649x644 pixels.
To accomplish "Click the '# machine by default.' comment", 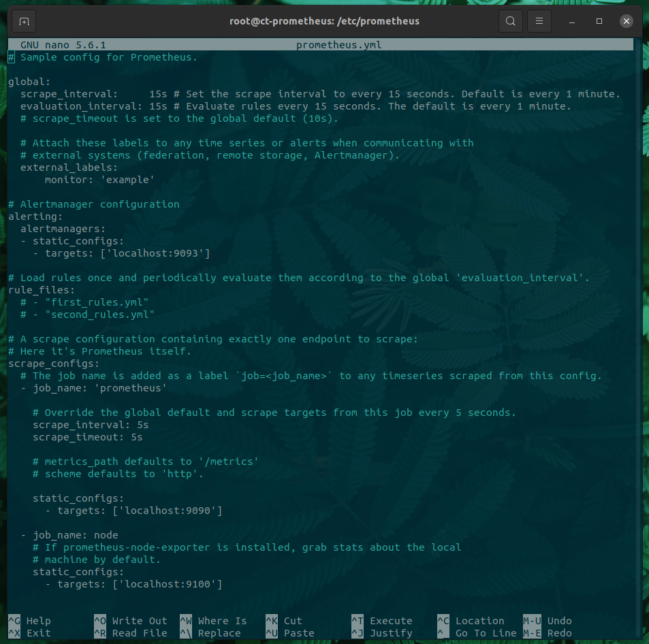I will [97, 560].
